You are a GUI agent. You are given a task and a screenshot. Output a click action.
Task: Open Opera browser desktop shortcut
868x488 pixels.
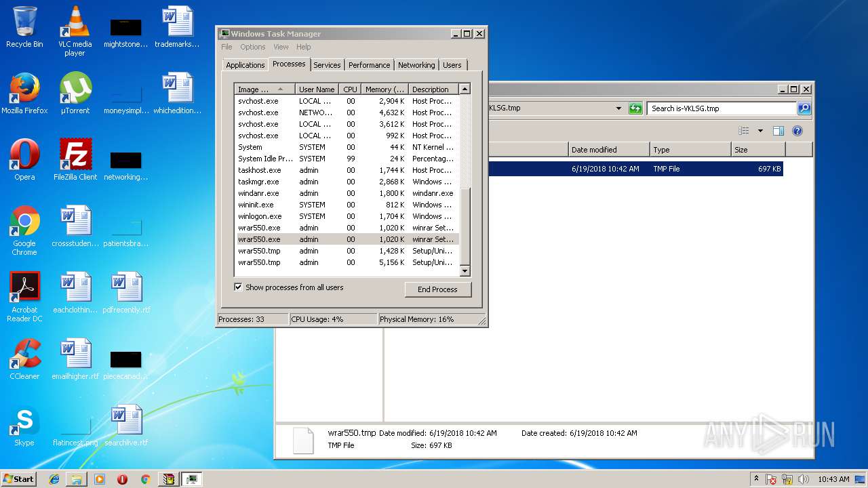click(24, 160)
